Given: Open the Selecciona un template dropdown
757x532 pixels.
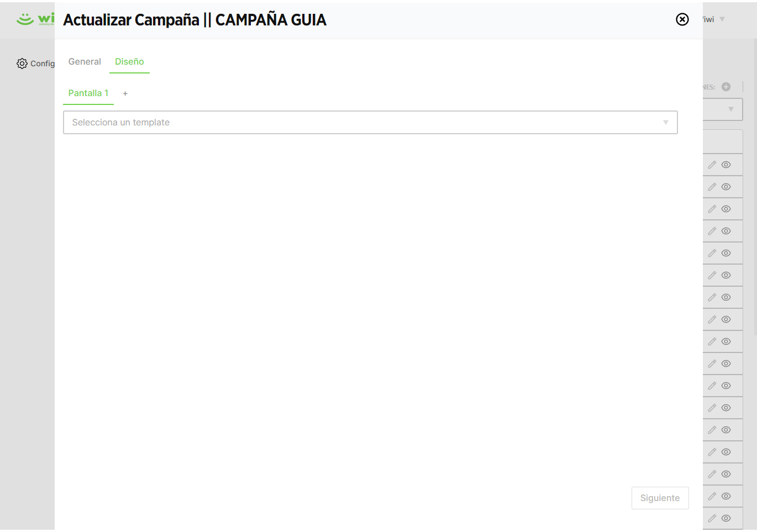Looking at the screenshot, I should (370, 122).
